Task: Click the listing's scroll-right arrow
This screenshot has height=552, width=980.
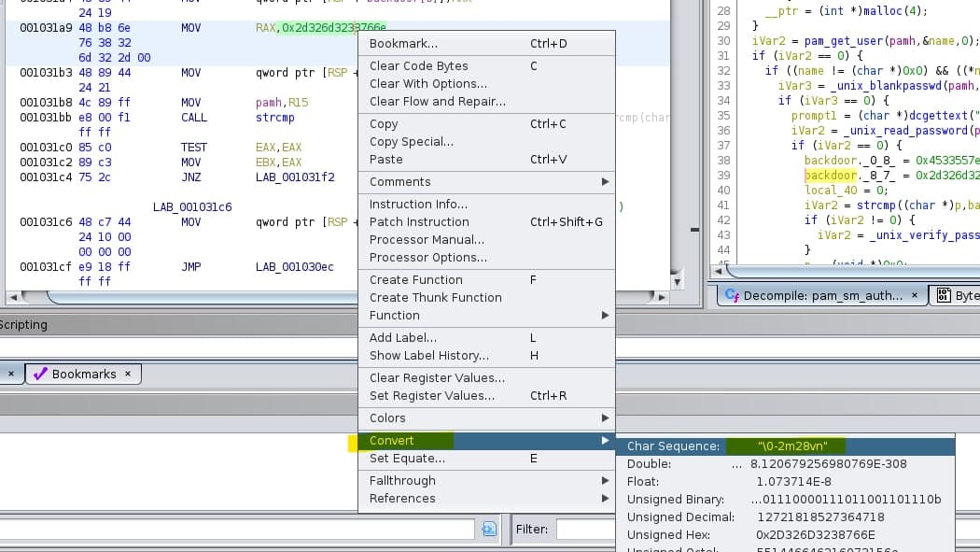Action: pyautogui.click(x=663, y=298)
